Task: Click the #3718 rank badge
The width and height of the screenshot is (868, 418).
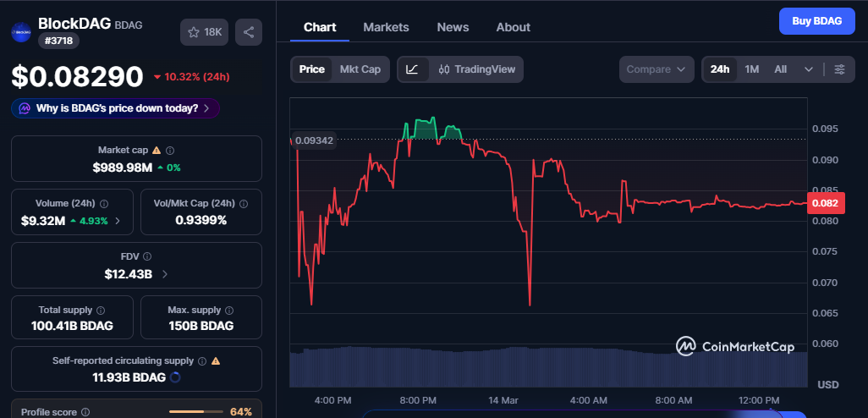Action: point(58,41)
